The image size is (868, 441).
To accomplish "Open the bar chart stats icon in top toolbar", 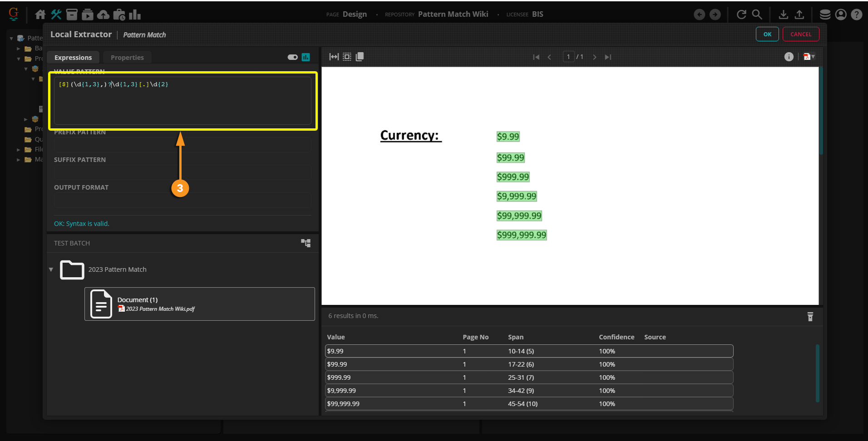I will tap(135, 15).
